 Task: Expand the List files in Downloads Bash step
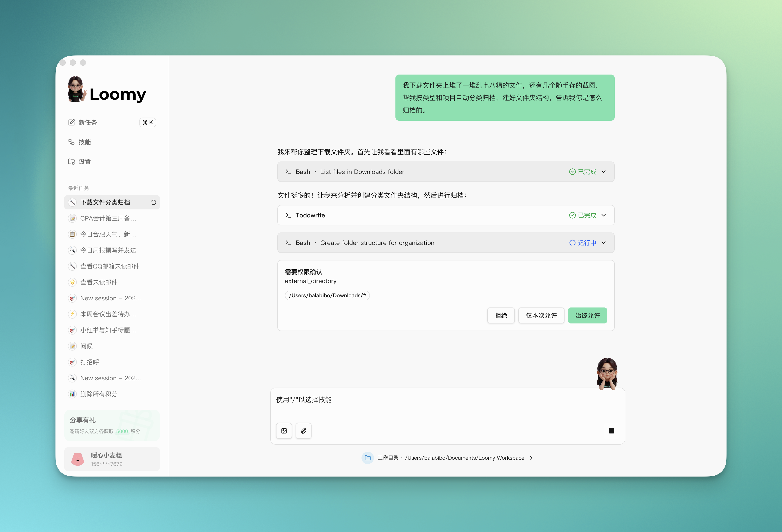coord(604,172)
